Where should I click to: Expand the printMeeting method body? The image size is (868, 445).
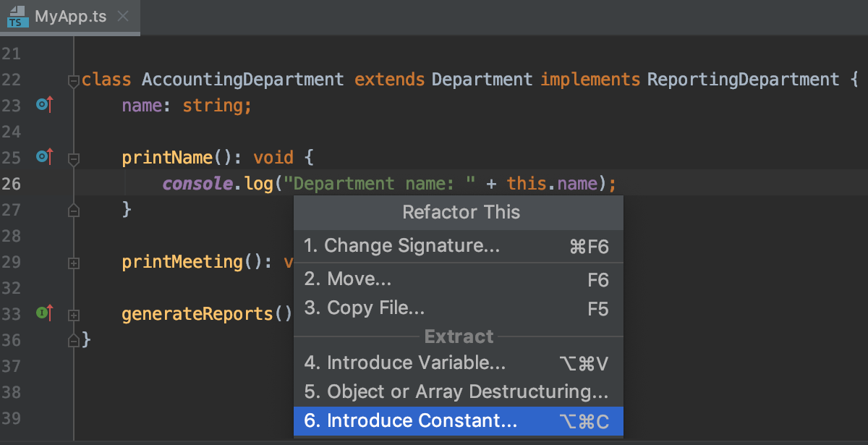coord(73,263)
